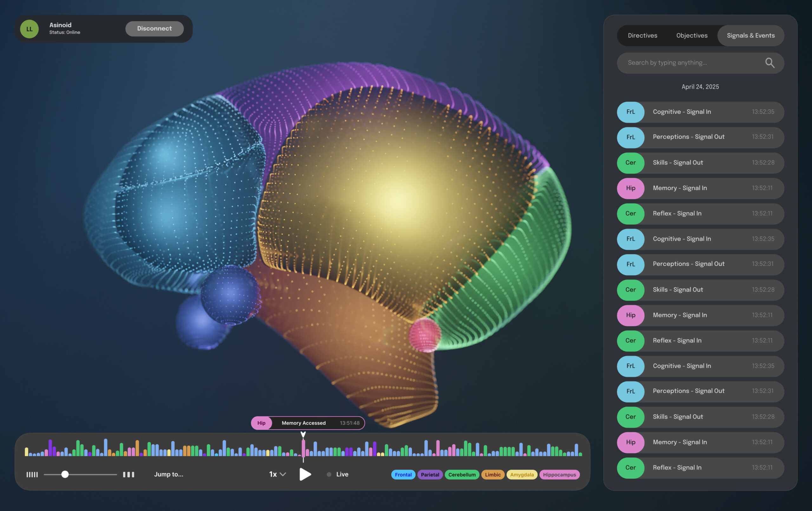Open the Jump to... selector

169,474
